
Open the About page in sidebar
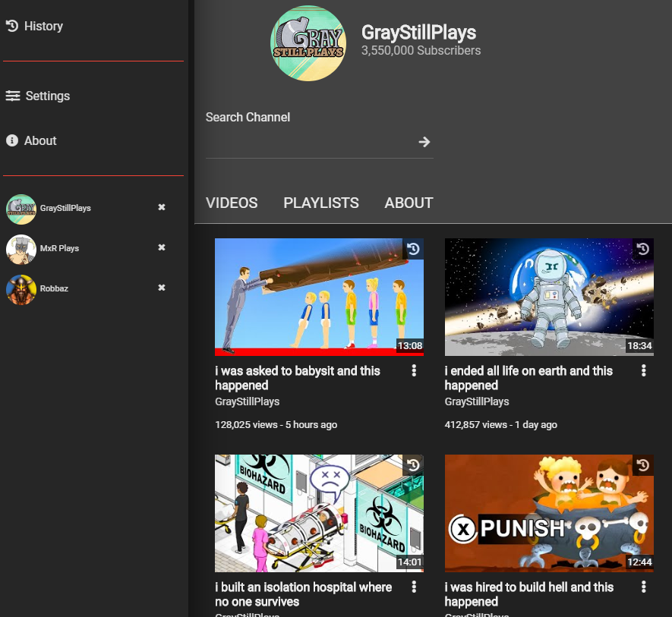pyautogui.click(x=31, y=140)
